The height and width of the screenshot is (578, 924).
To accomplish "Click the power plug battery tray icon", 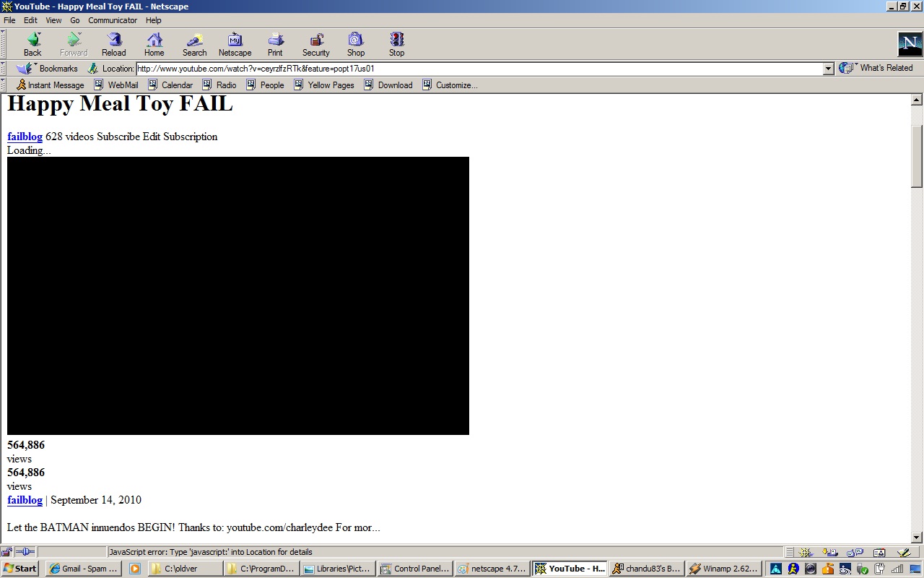I will point(880,569).
